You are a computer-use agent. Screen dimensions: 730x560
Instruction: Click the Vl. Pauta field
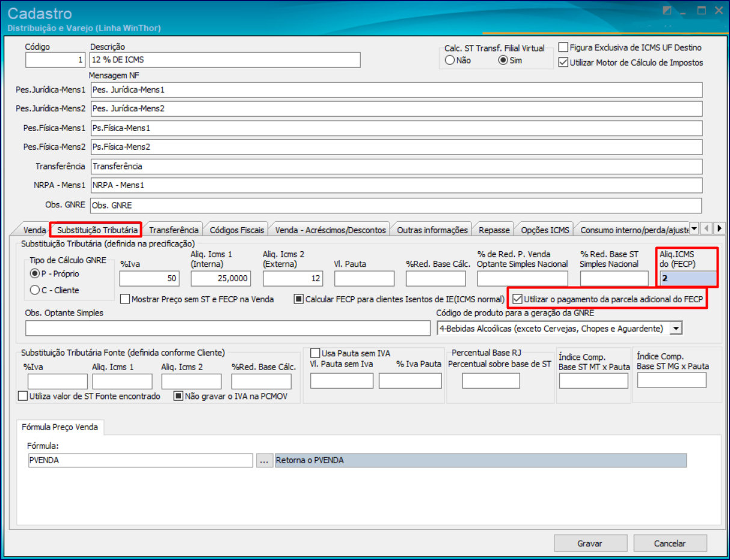[x=364, y=279]
